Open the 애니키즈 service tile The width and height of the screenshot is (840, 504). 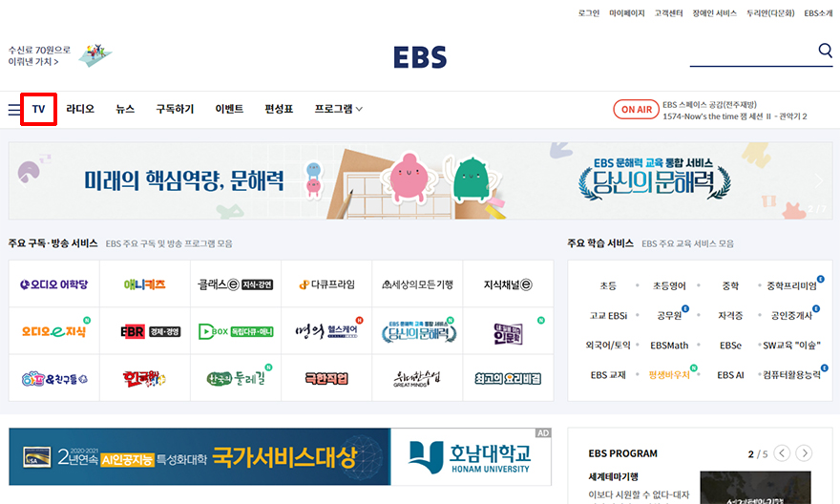[145, 284]
